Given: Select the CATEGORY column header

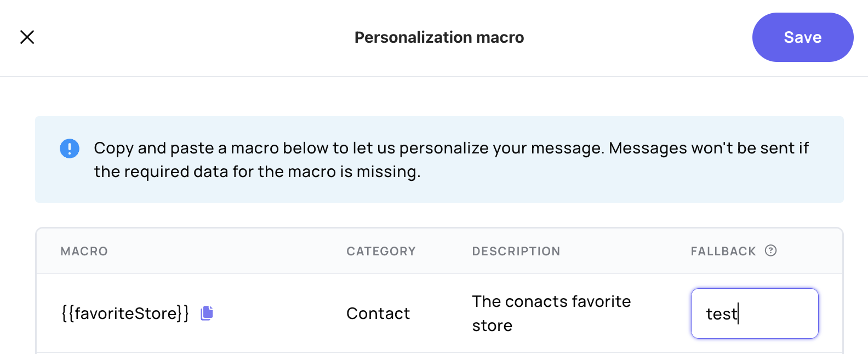Looking at the screenshot, I should click(381, 251).
